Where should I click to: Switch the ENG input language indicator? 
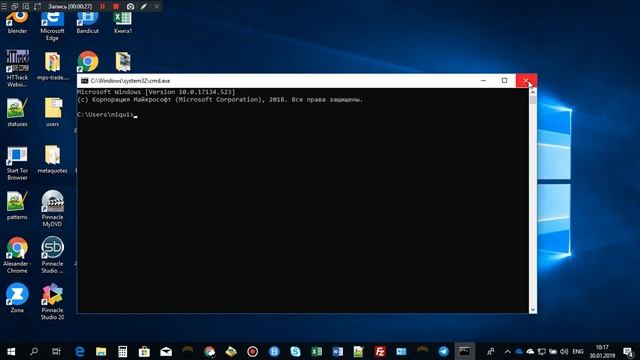pyautogui.click(x=578, y=351)
